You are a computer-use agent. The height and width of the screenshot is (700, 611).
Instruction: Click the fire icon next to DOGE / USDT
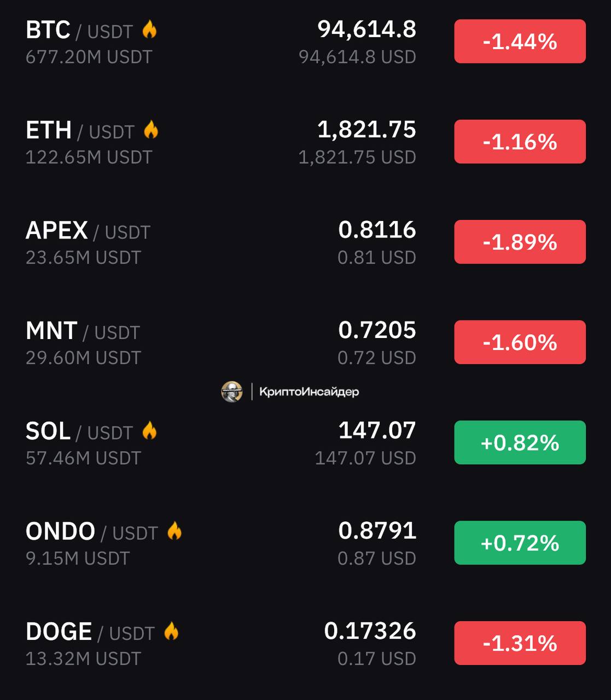tap(171, 631)
